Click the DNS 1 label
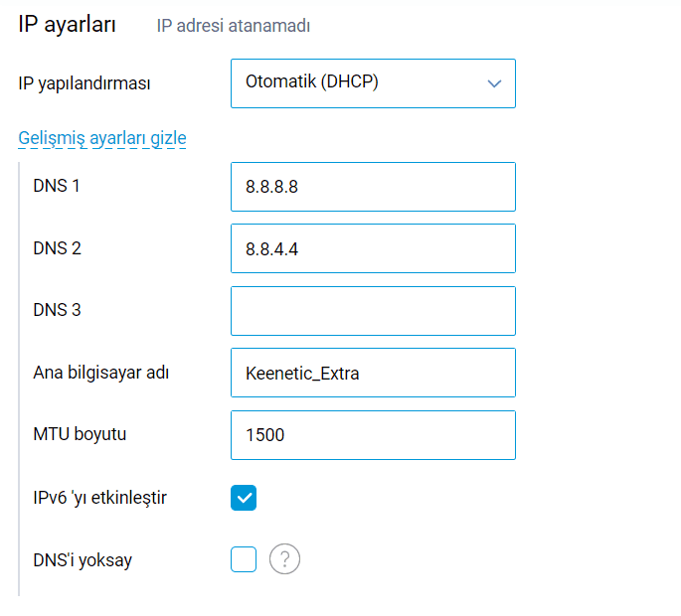 [57, 186]
